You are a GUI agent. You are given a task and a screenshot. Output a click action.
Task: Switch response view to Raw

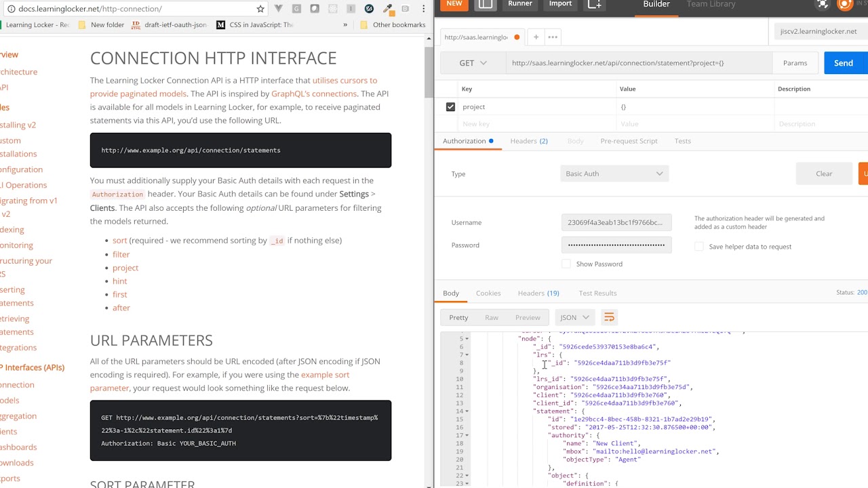pyautogui.click(x=492, y=317)
